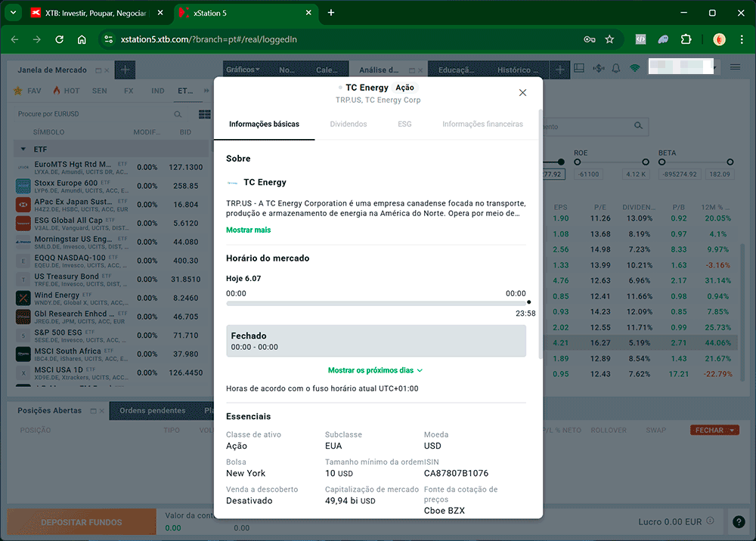Viewport: 756px width, 541px height.
Task: Select the IND market category
Action: click(158, 91)
